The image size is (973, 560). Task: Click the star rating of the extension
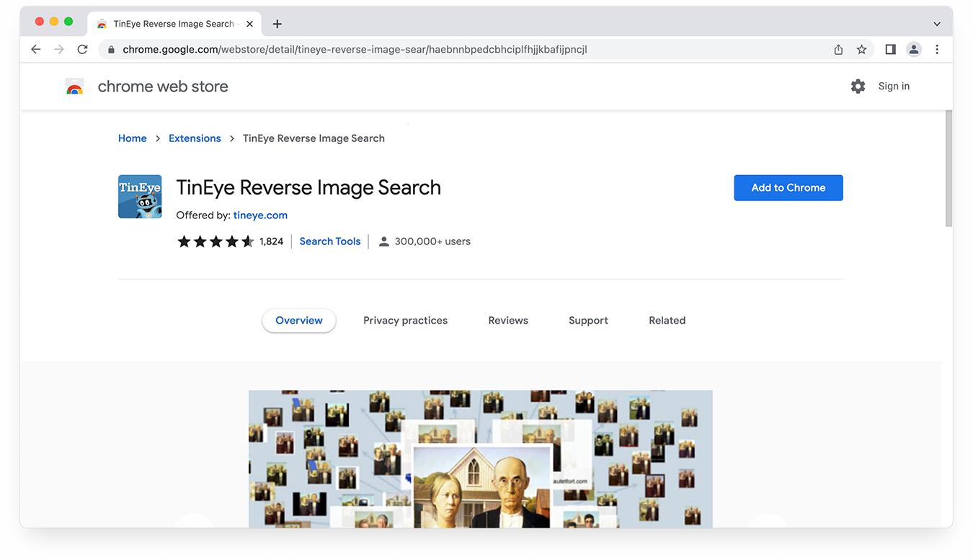pyautogui.click(x=216, y=241)
